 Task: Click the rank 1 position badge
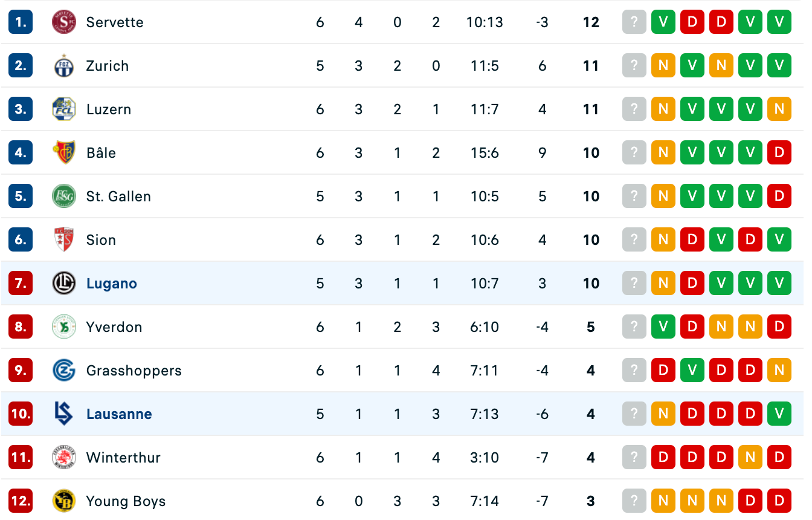tap(21, 22)
